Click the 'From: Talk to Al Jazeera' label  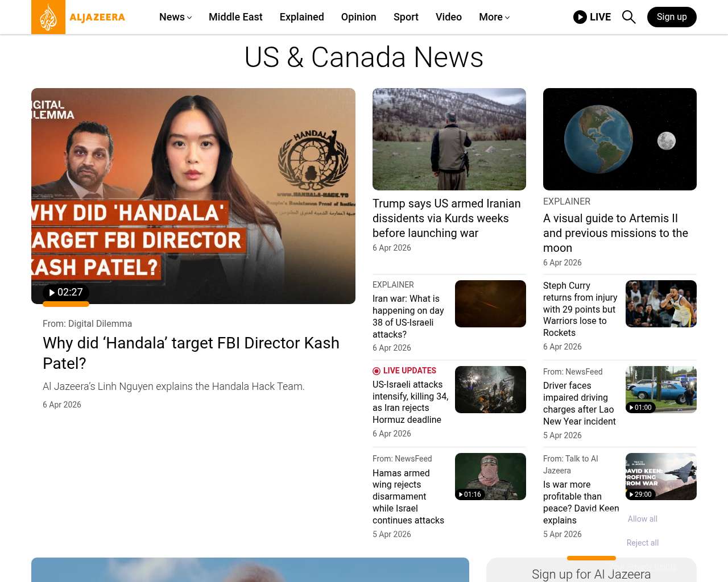[570, 465]
